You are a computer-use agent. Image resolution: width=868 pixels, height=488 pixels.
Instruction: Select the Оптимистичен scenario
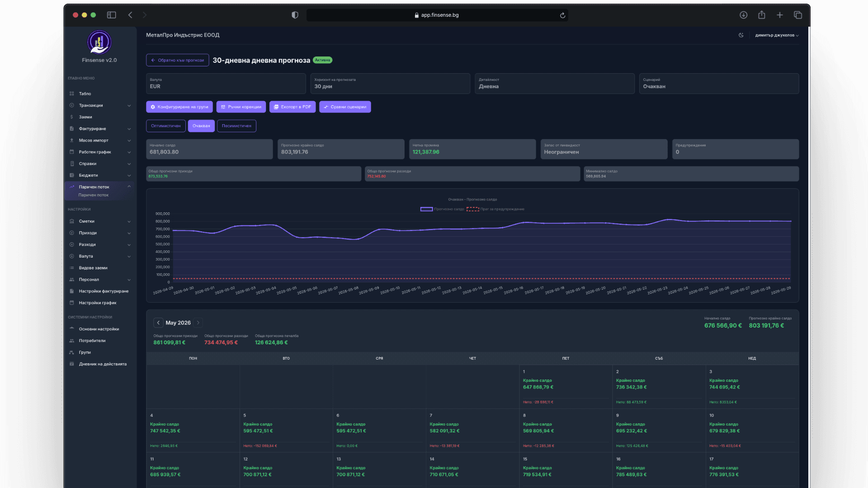[x=166, y=126]
